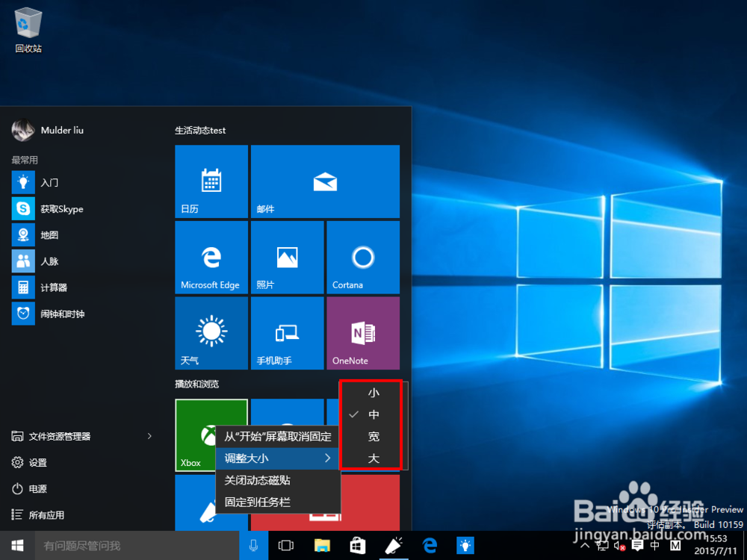
Task: Click the network tray icon
Action: 602,546
